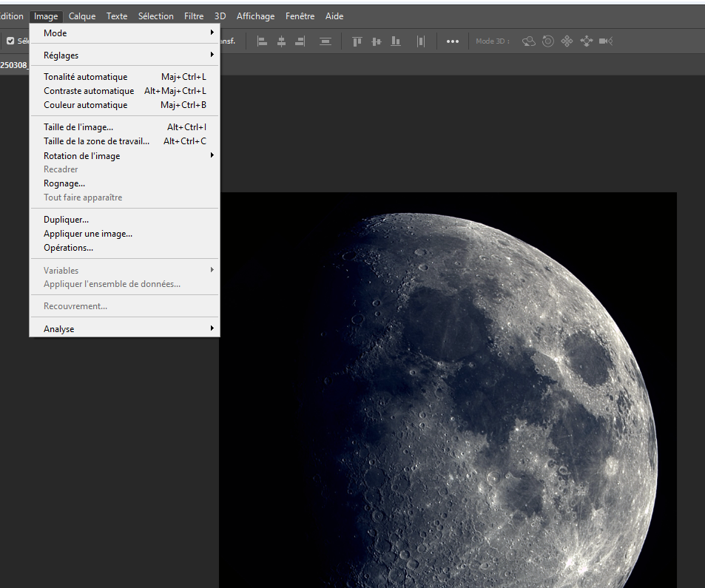Click the distribute vertically icon

pyautogui.click(x=325, y=41)
